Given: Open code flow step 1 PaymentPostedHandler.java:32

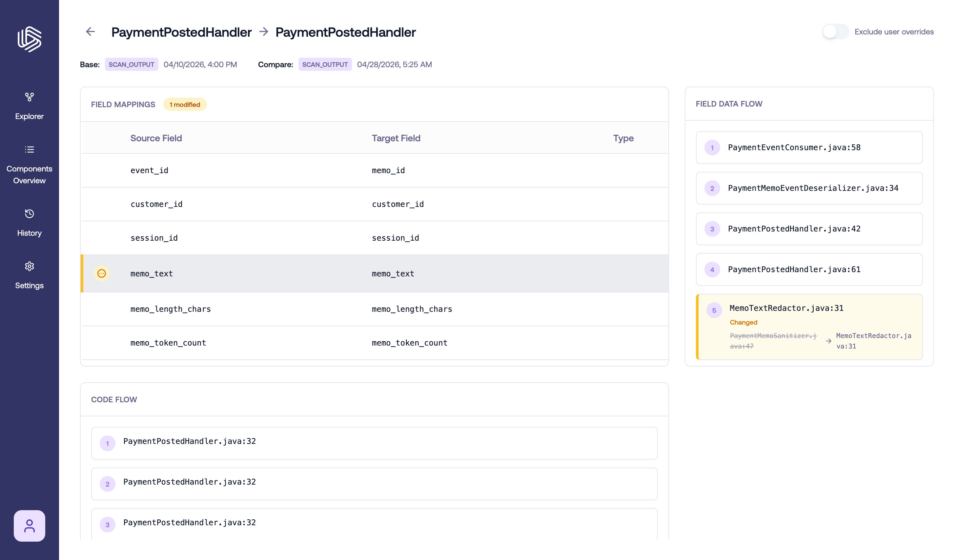Looking at the screenshot, I should click(375, 443).
